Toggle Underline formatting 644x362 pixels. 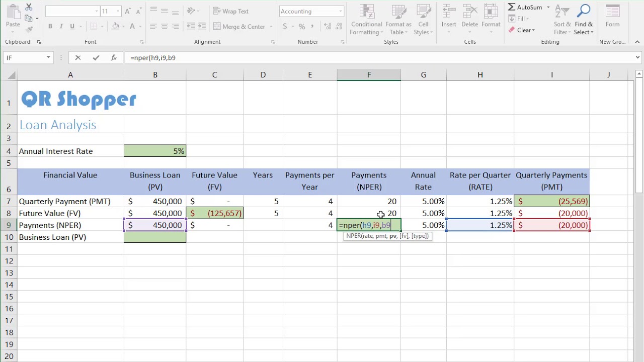[x=72, y=27]
